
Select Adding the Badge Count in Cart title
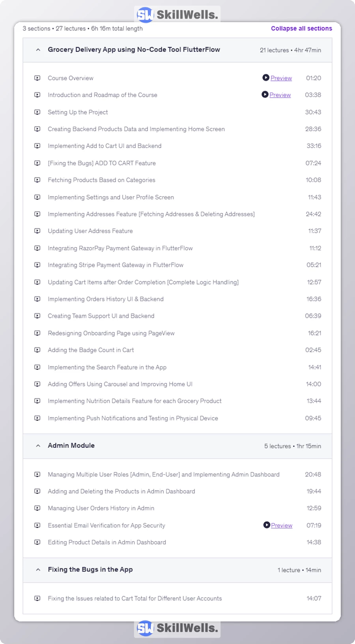[91, 350]
